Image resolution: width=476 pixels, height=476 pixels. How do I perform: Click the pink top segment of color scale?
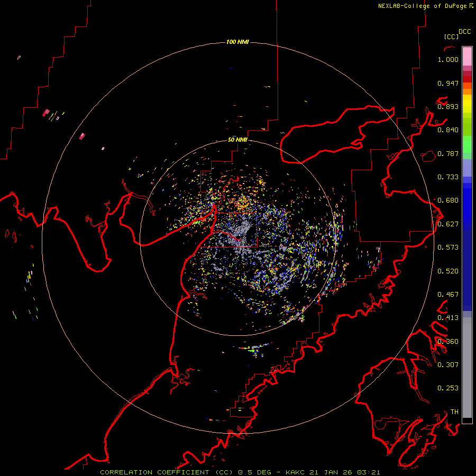(467, 56)
